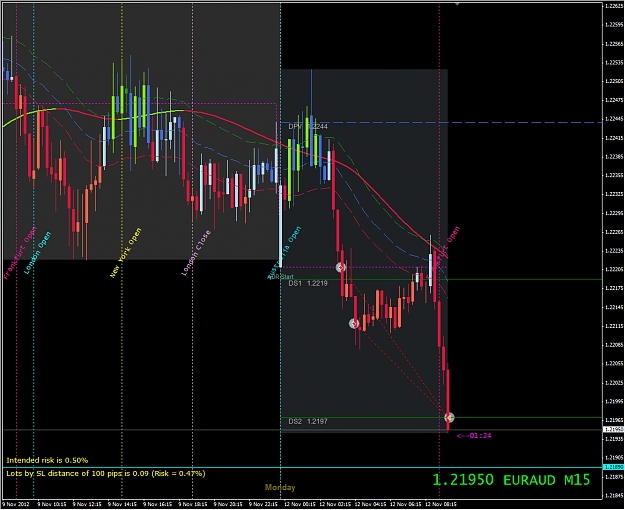The width and height of the screenshot is (625, 510).
Task: Click the 1.22085 price axis label
Action: pos(614,345)
